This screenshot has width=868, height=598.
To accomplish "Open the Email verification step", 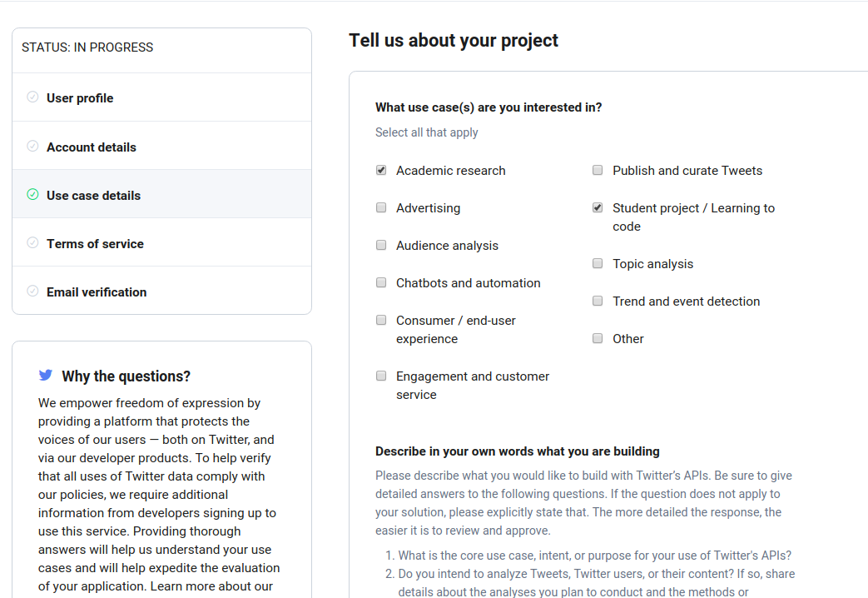I will [x=97, y=292].
